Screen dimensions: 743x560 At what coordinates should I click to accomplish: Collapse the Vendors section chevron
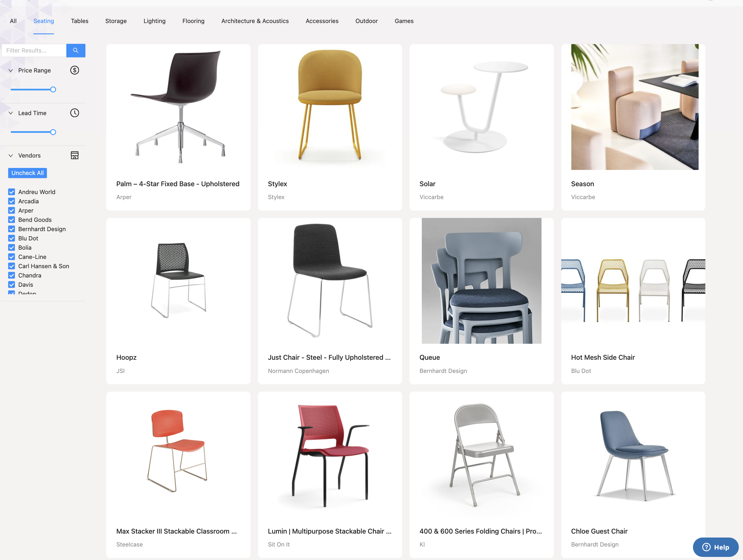(11, 155)
